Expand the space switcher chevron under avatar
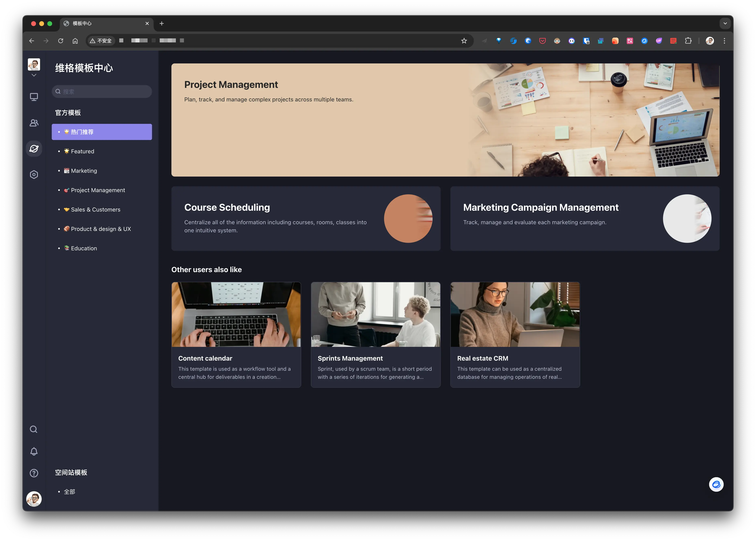Screen dimensions: 756x541 click(34, 75)
